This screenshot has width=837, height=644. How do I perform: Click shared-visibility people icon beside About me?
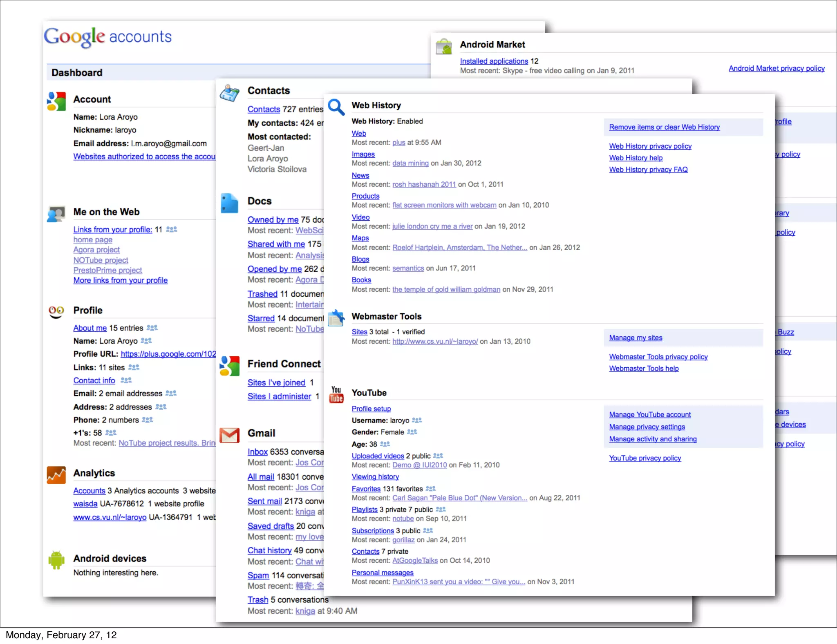pyautogui.click(x=152, y=328)
